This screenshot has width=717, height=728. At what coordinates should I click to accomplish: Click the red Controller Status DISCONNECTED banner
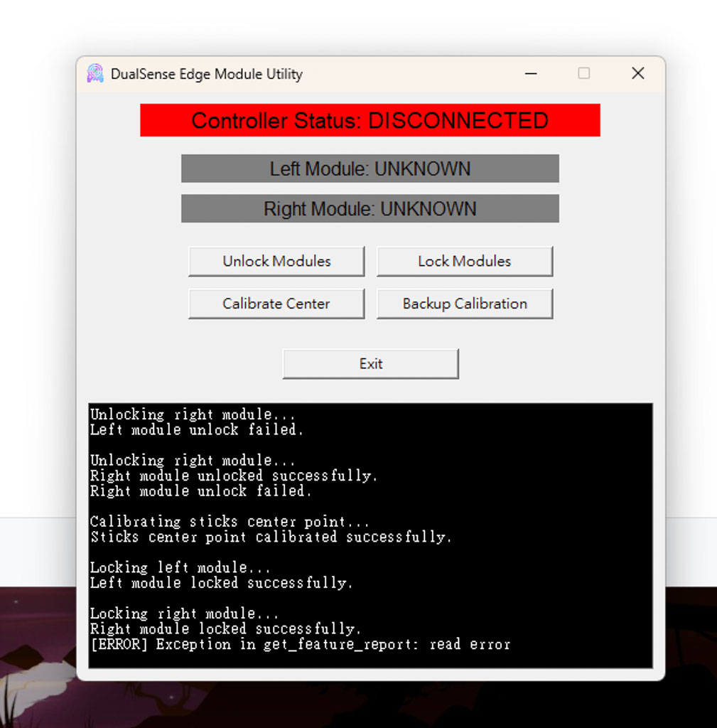click(370, 120)
